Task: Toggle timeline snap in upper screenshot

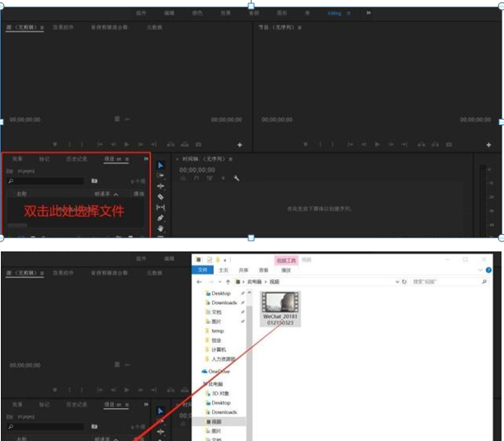Action: pos(196,178)
